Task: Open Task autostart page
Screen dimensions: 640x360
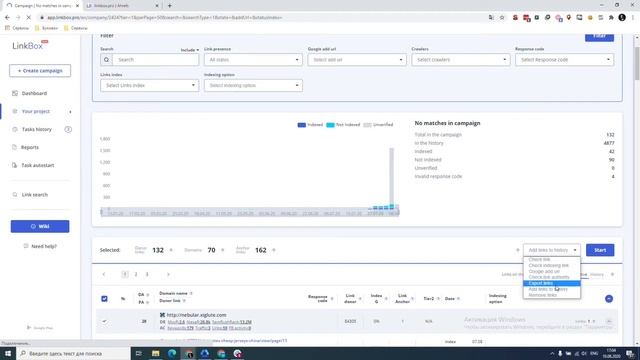Action: tap(37, 165)
